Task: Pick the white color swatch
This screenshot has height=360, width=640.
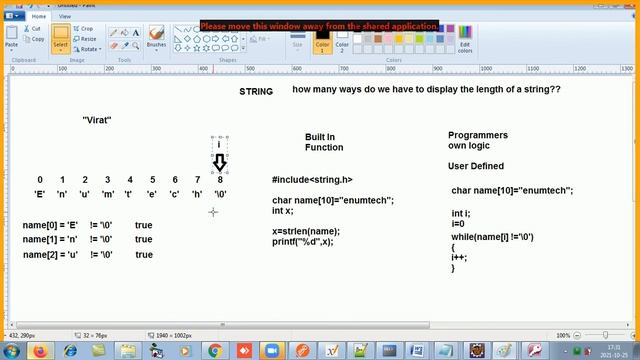Action: [x=358, y=39]
